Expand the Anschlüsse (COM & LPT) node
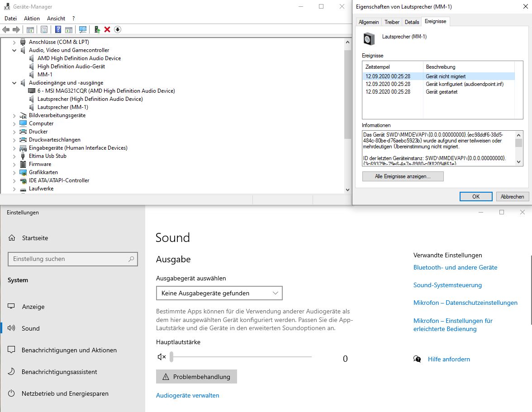The height and width of the screenshot is (412, 532). pyautogui.click(x=14, y=43)
